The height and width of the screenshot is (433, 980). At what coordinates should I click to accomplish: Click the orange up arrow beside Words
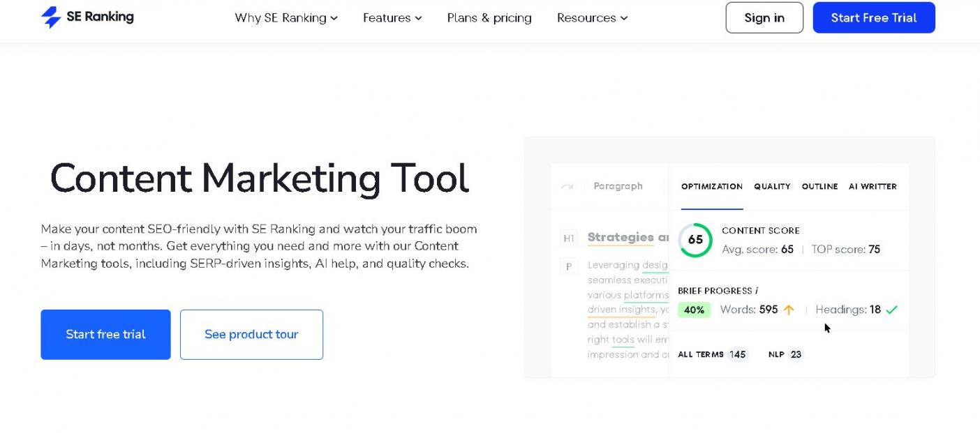789,310
